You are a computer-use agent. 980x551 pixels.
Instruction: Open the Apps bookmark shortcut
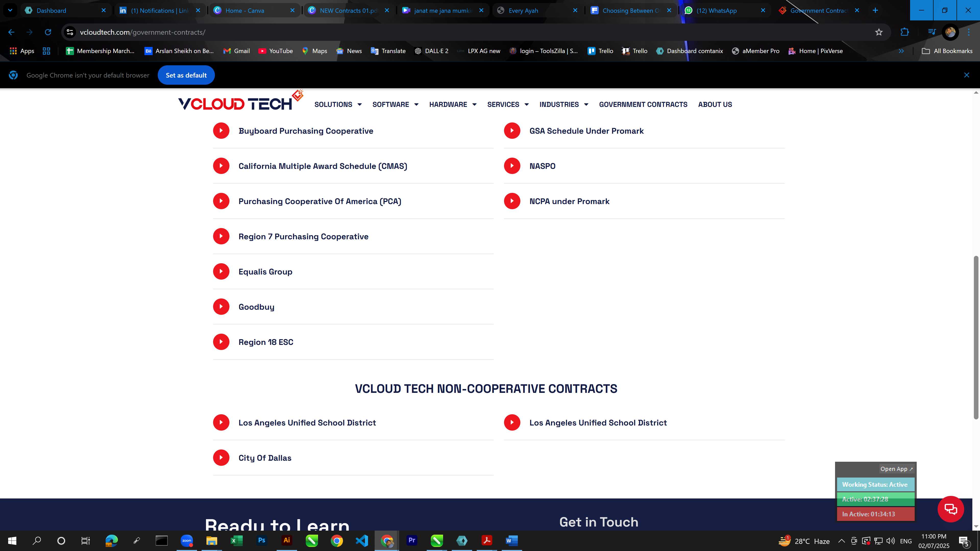tap(22, 51)
